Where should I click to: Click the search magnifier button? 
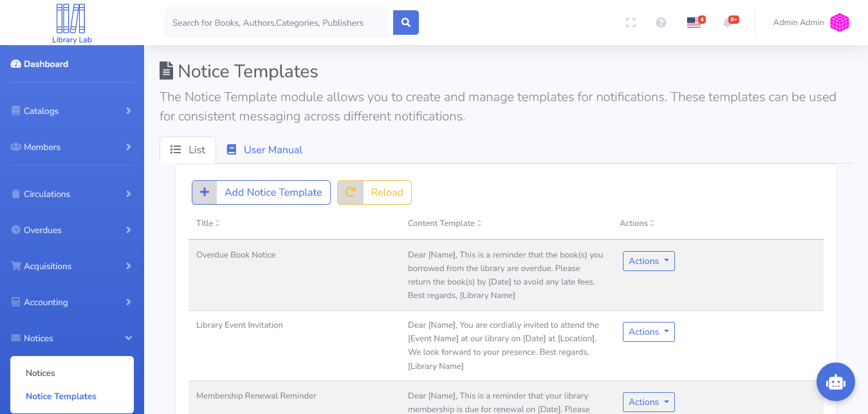pyautogui.click(x=406, y=23)
